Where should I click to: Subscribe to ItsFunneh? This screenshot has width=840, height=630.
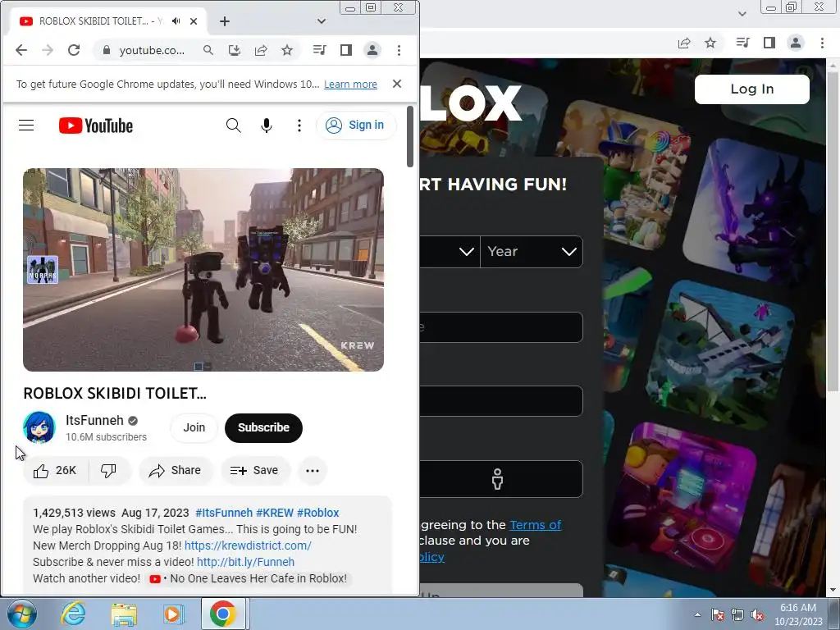coord(263,427)
